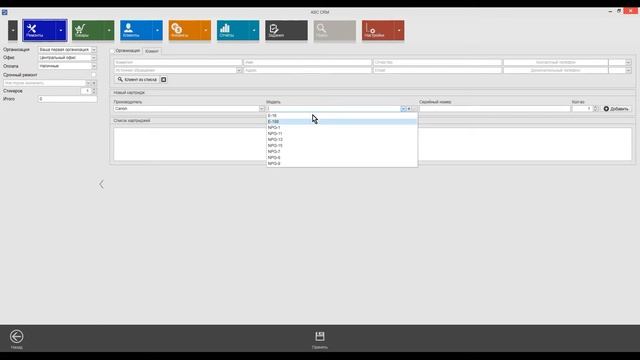Expand the small dark tile left of Ремонты

click(13, 30)
